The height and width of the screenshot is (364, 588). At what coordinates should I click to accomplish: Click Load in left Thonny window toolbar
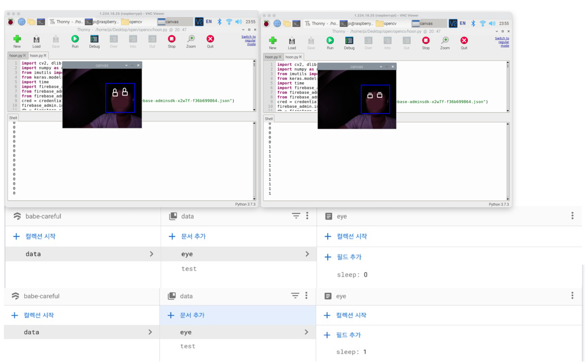pos(36,42)
